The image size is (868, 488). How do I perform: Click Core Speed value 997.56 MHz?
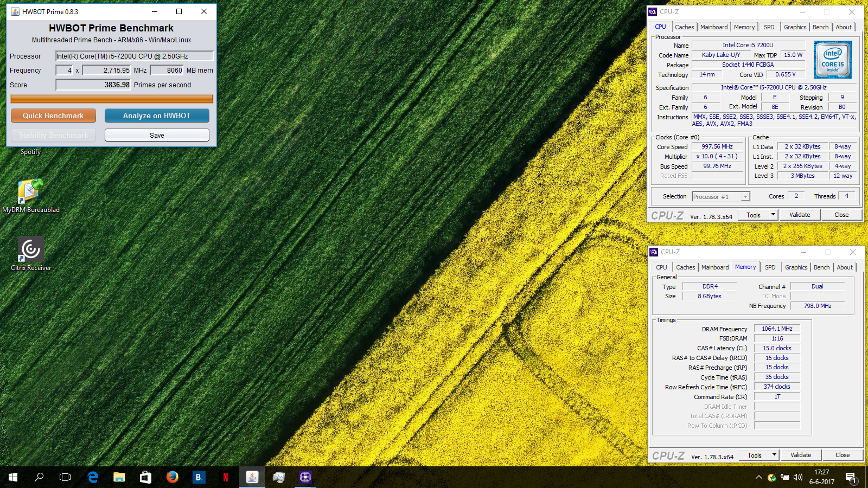717,146
